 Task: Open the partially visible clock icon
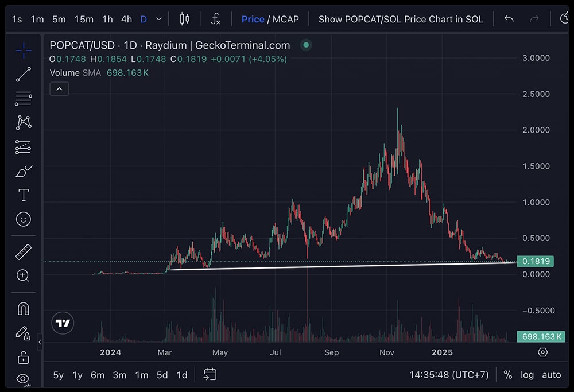click(x=564, y=18)
